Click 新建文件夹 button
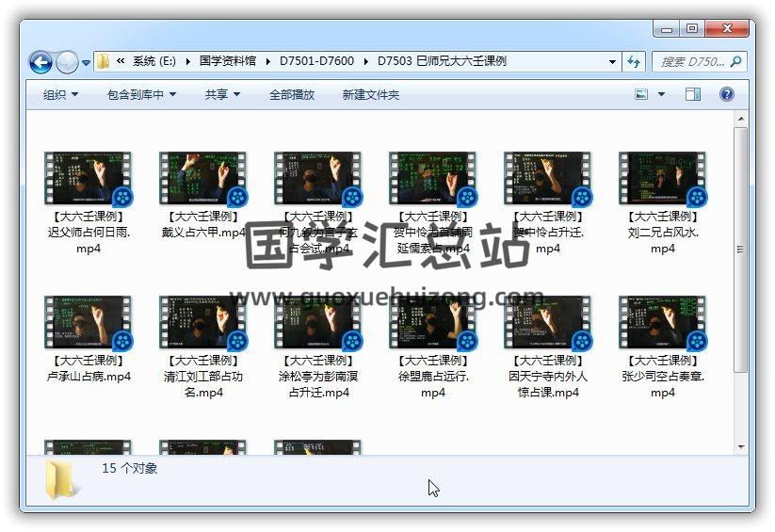775x532 pixels. coord(371,94)
